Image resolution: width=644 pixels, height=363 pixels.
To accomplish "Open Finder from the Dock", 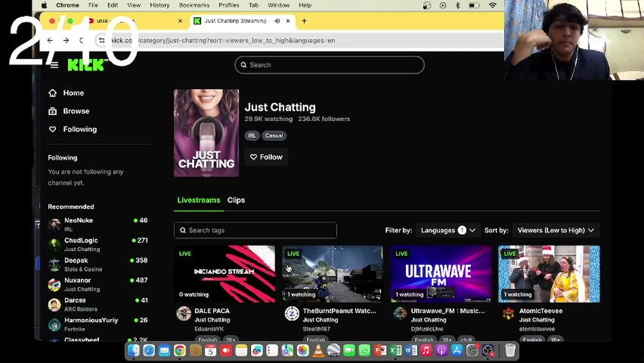I will pyautogui.click(x=134, y=350).
